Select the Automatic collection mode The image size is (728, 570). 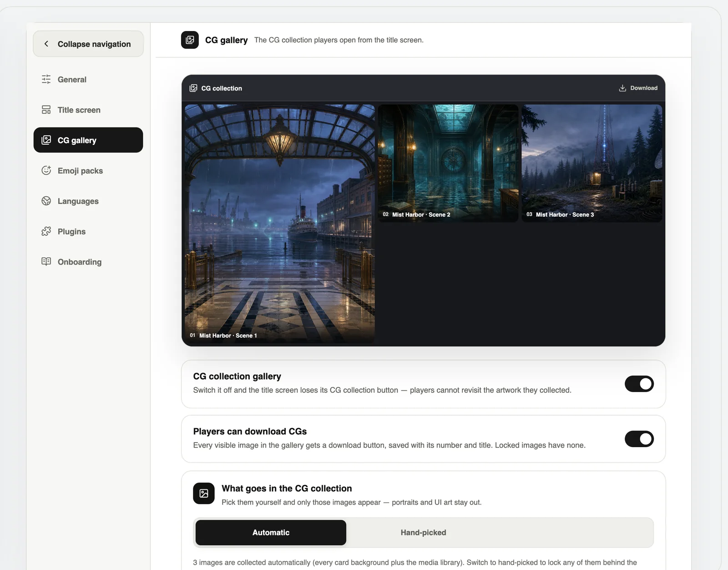click(x=271, y=533)
